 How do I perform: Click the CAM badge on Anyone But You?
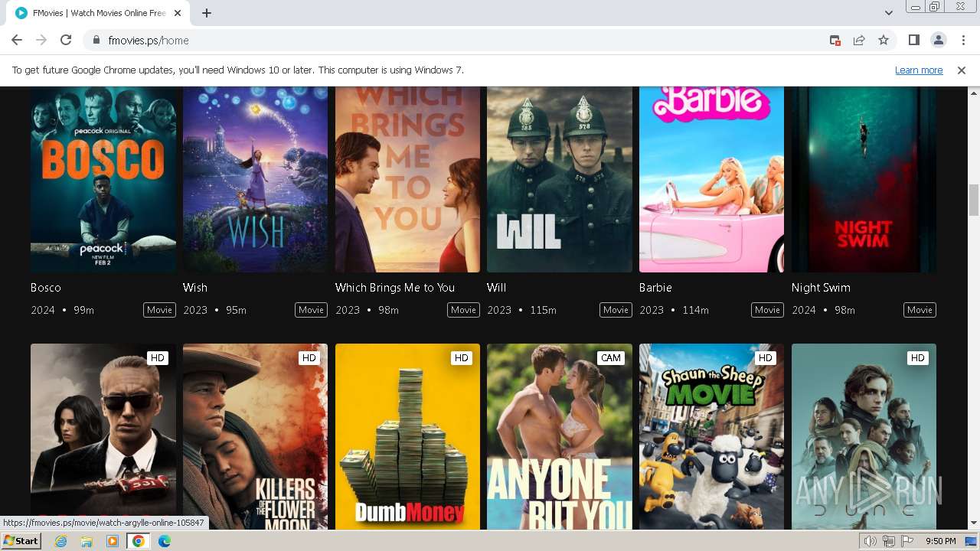tap(610, 357)
